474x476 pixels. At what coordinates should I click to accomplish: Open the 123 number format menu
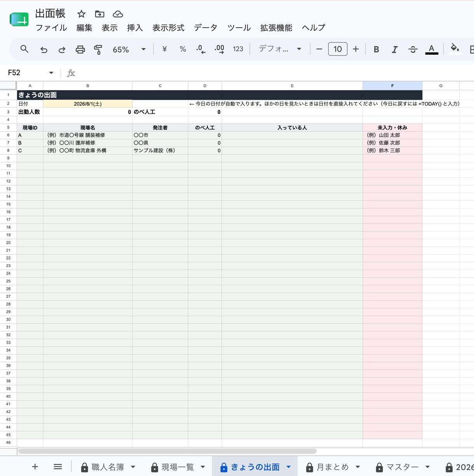(238, 49)
